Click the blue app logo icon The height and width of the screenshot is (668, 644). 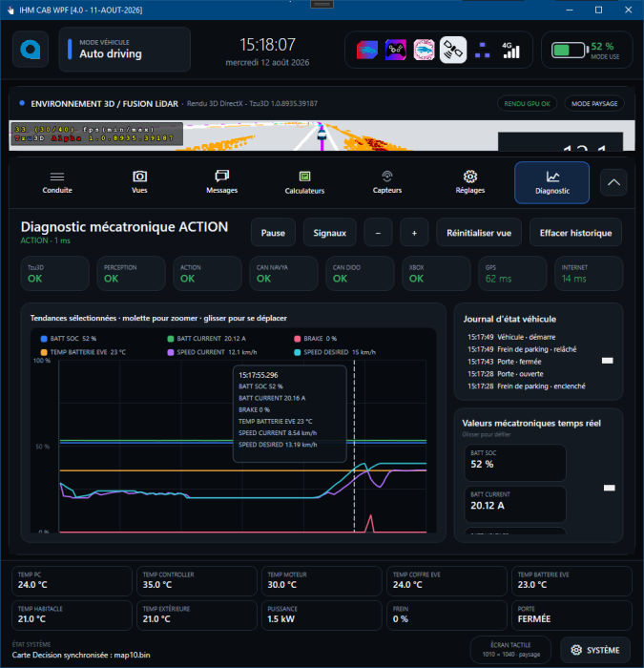point(31,50)
